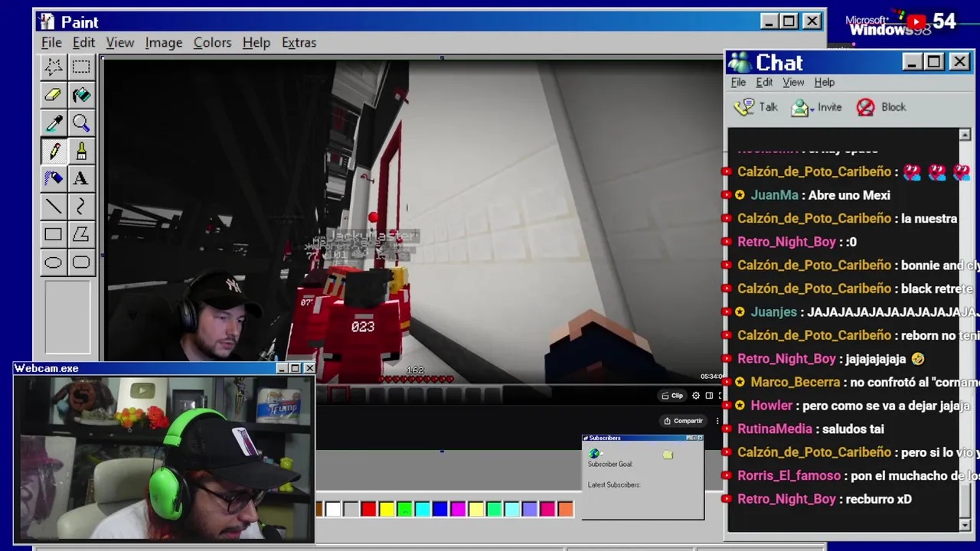Click the chat message 'saludos tai'
This screenshot has width=980, height=551.
[x=853, y=429]
